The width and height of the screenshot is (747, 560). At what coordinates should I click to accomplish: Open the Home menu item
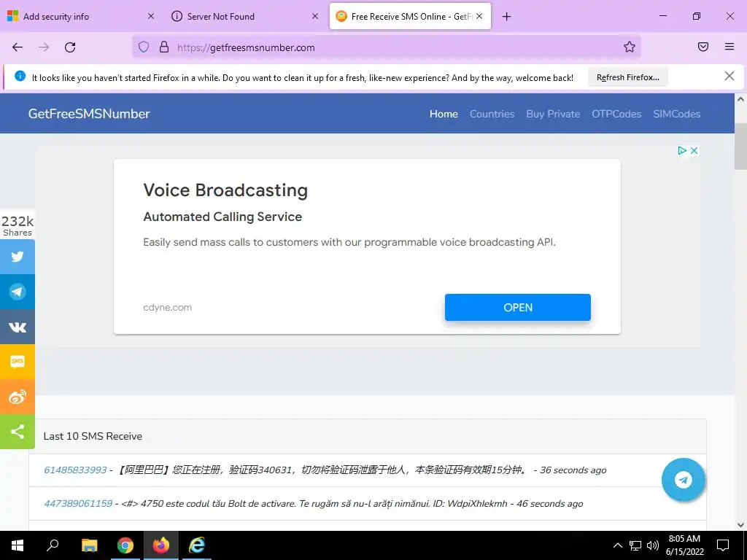[x=444, y=114]
